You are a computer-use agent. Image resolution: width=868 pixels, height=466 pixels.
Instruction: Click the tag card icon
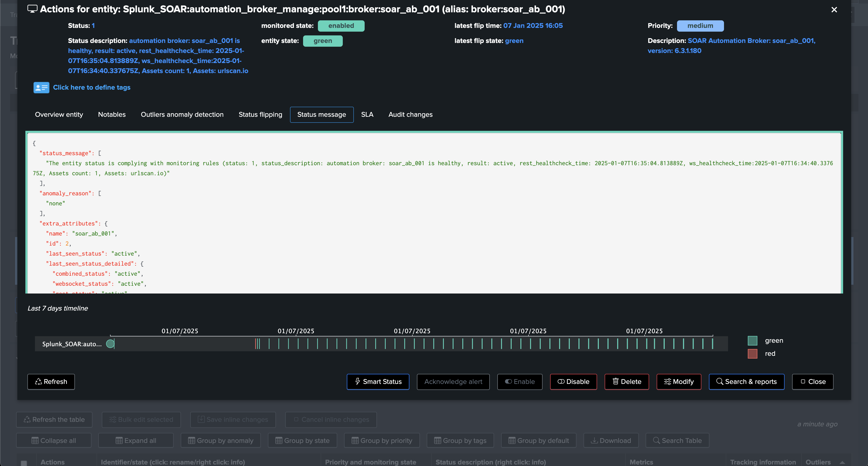[41, 88]
